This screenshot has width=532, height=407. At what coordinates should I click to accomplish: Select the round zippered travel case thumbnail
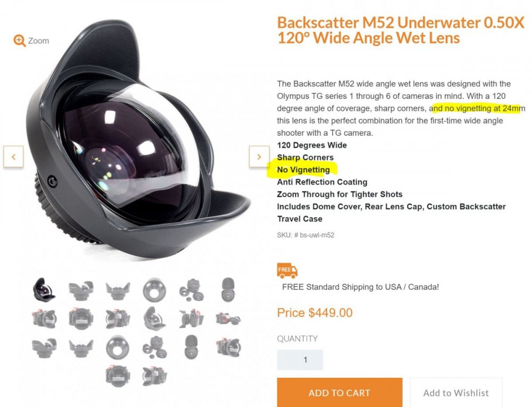(228, 289)
